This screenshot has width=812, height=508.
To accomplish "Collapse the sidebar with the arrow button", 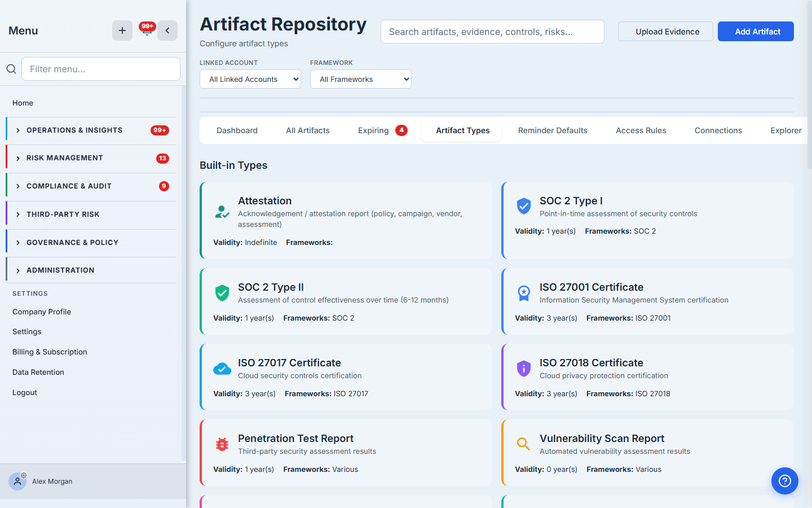I will click(x=167, y=30).
